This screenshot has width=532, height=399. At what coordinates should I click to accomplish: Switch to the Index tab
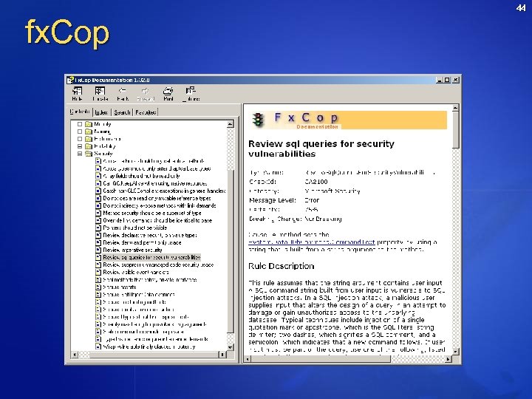pos(101,112)
